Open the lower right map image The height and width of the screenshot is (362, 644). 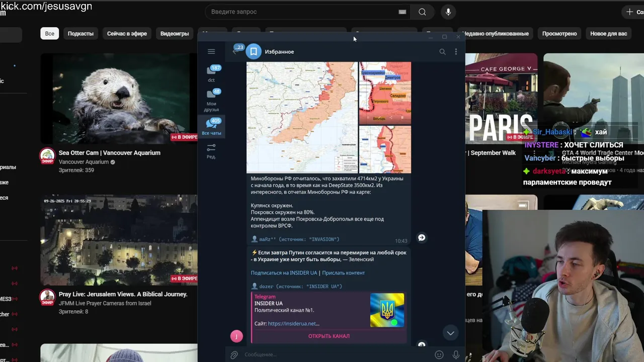click(385, 149)
